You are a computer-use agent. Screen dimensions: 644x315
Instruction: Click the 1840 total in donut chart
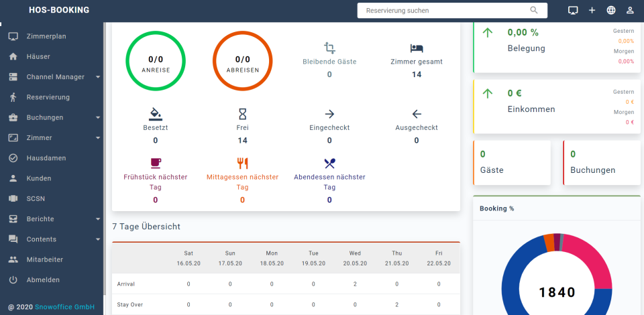tap(557, 292)
